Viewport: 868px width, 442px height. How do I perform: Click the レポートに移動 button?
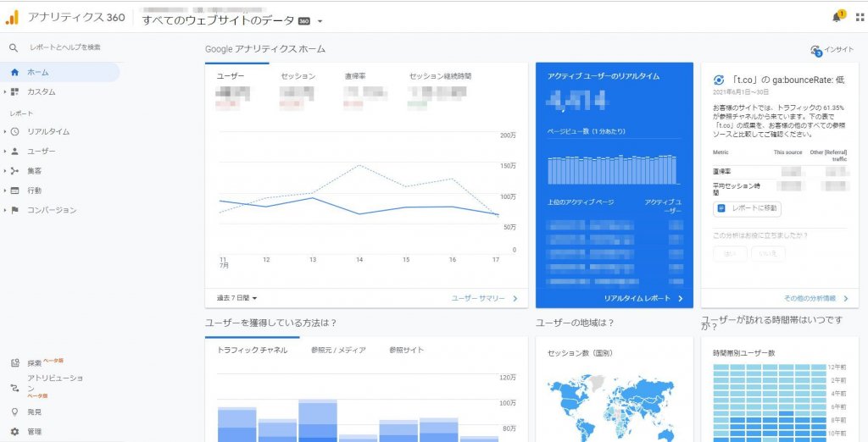pyautogui.click(x=748, y=208)
